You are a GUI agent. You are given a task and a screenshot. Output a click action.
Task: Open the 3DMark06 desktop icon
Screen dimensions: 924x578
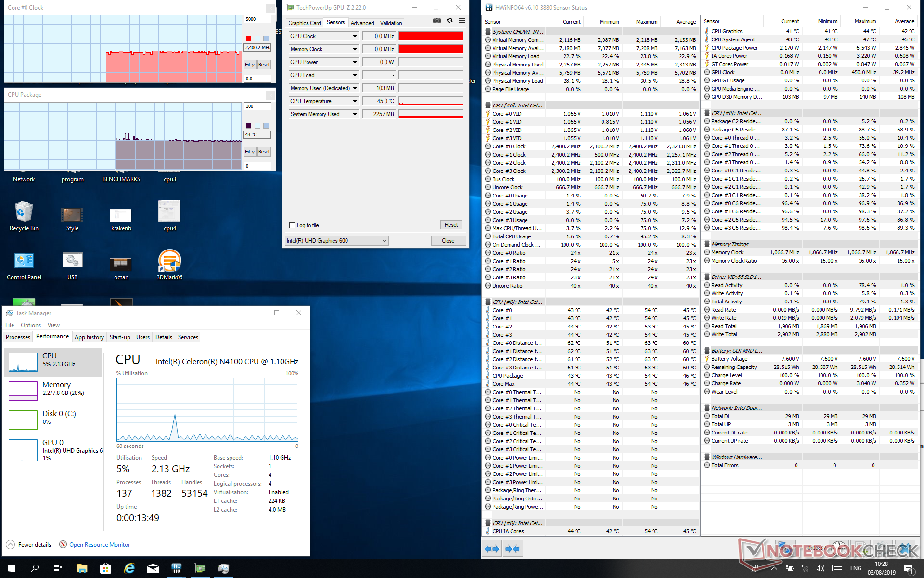point(170,265)
